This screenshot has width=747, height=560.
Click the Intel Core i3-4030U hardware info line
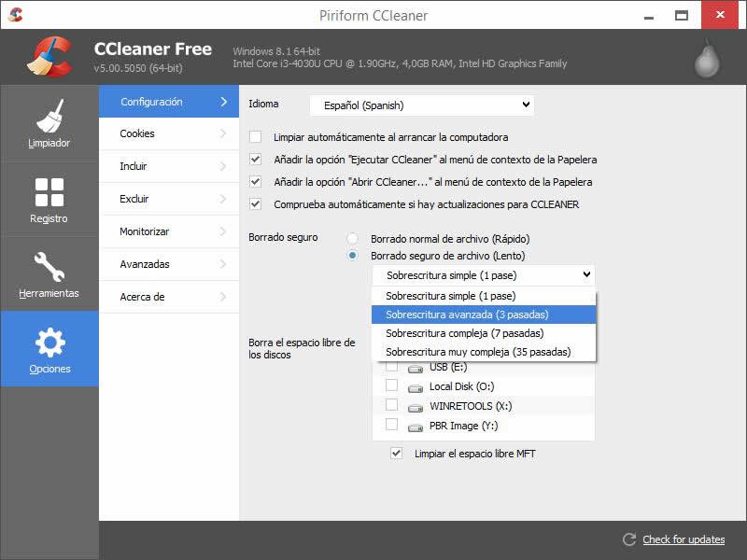pyautogui.click(x=400, y=63)
